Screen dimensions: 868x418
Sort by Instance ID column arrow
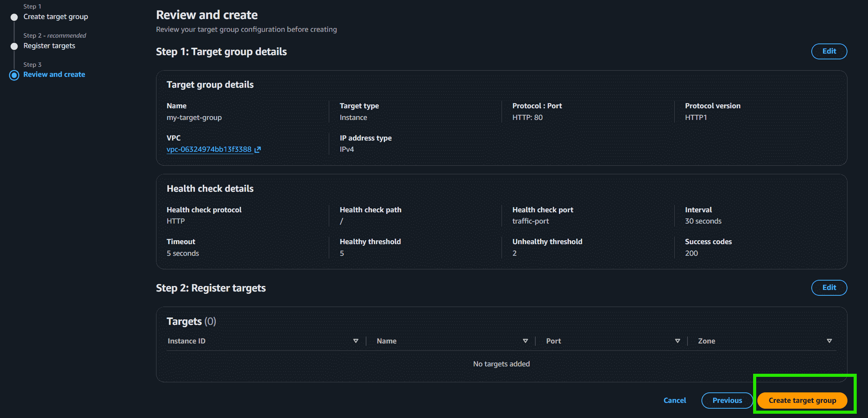pyautogui.click(x=356, y=341)
